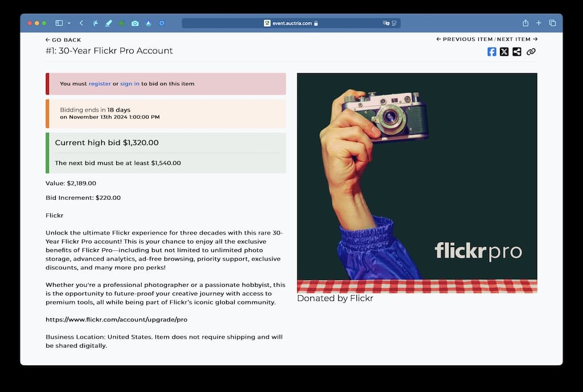
Task: Click the 'sign in' link
Action: pyautogui.click(x=130, y=84)
